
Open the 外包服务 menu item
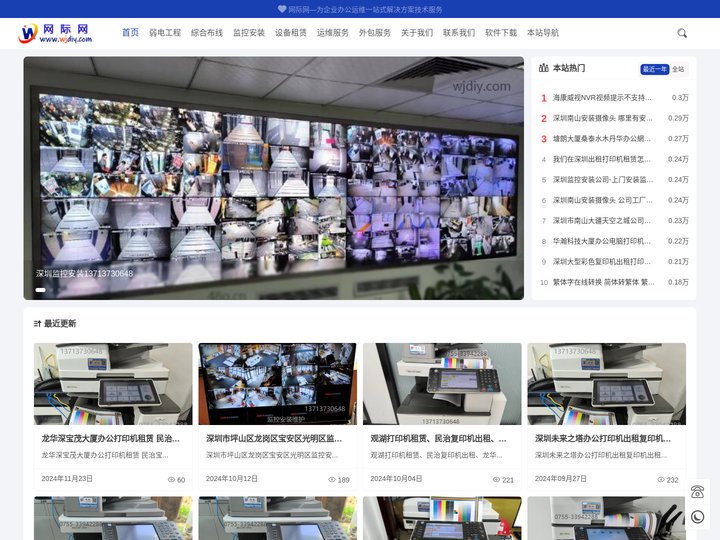[375, 33]
